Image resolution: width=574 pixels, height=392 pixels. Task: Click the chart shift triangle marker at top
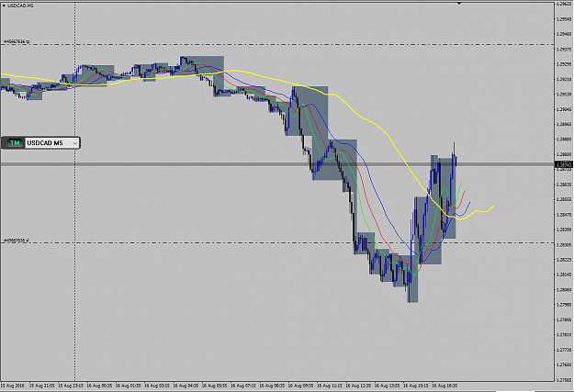pyautogui.click(x=459, y=4)
